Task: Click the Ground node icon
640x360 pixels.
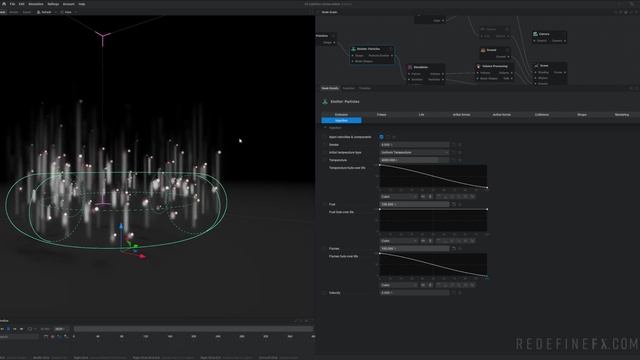Action: [x=483, y=50]
